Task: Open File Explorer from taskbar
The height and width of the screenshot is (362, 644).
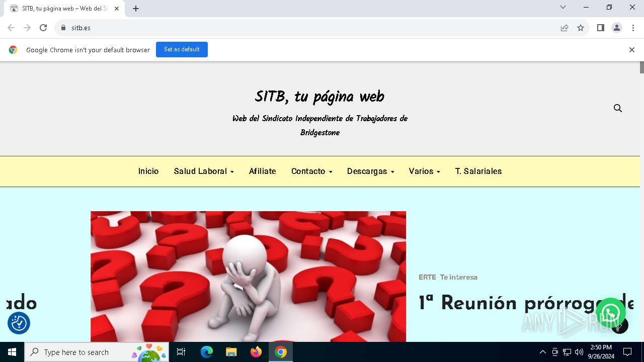Action: point(231,352)
